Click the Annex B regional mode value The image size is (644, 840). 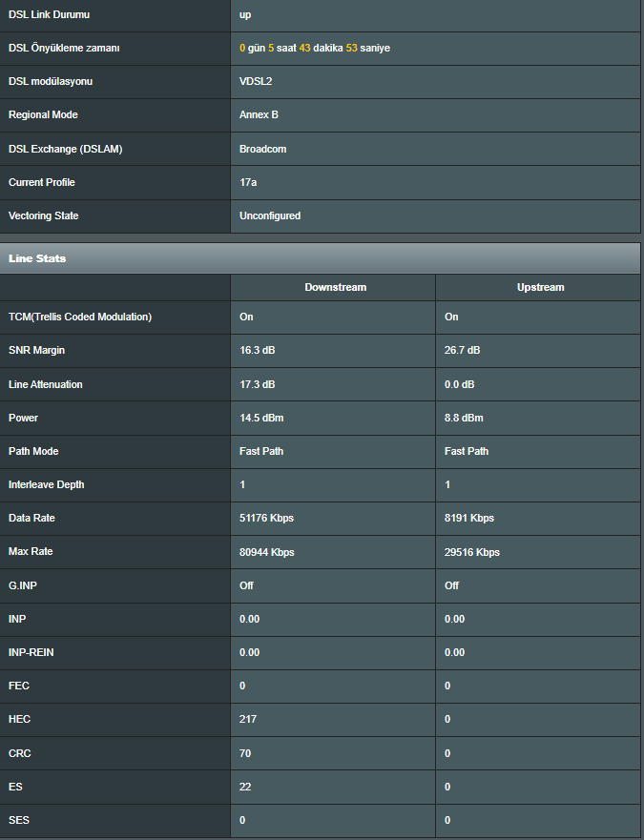coord(259,115)
